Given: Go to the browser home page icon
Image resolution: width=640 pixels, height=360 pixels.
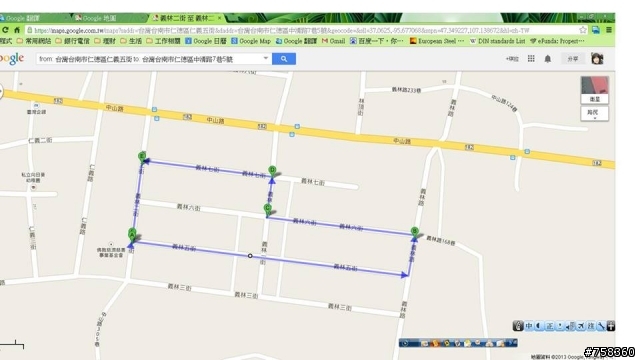Looking at the screenshot, I should 17,30.
